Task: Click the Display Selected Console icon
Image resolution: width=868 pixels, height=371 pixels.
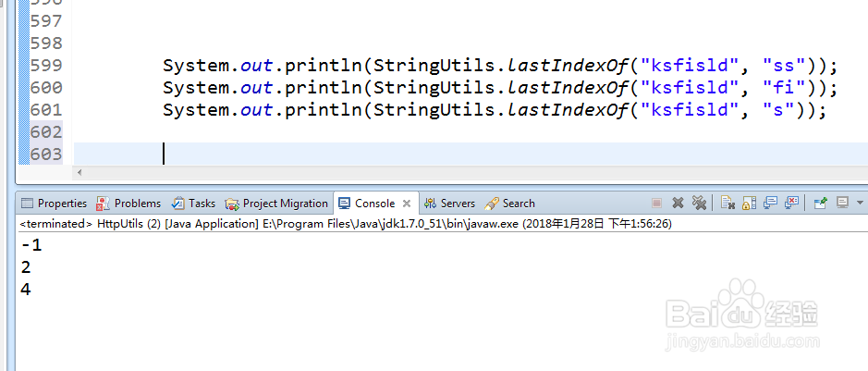Action: point(842,203)
